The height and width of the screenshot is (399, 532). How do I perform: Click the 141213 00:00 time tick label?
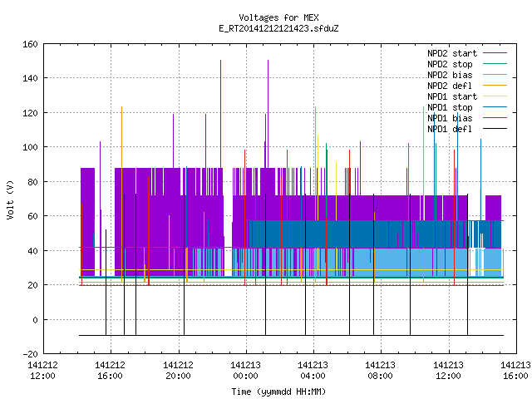(246, 371)
